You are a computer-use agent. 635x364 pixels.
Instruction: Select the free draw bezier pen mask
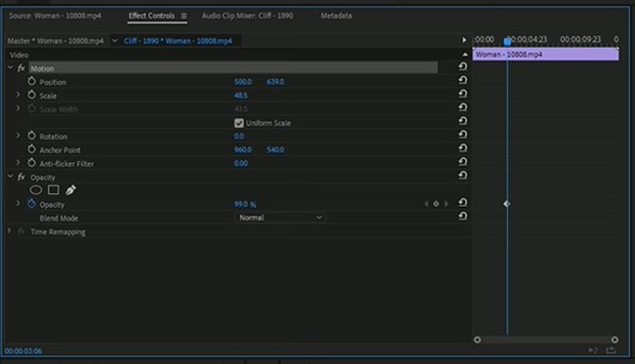click(x=71, y=189)
